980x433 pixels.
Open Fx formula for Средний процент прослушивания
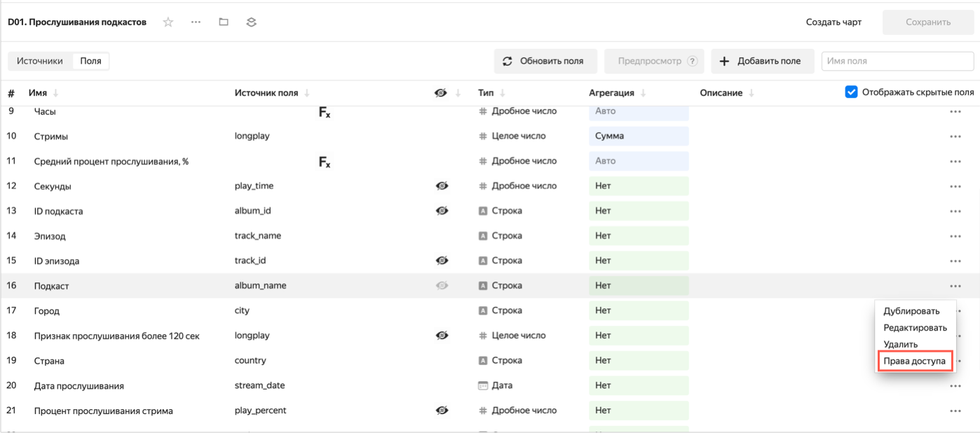pos(325,162)
